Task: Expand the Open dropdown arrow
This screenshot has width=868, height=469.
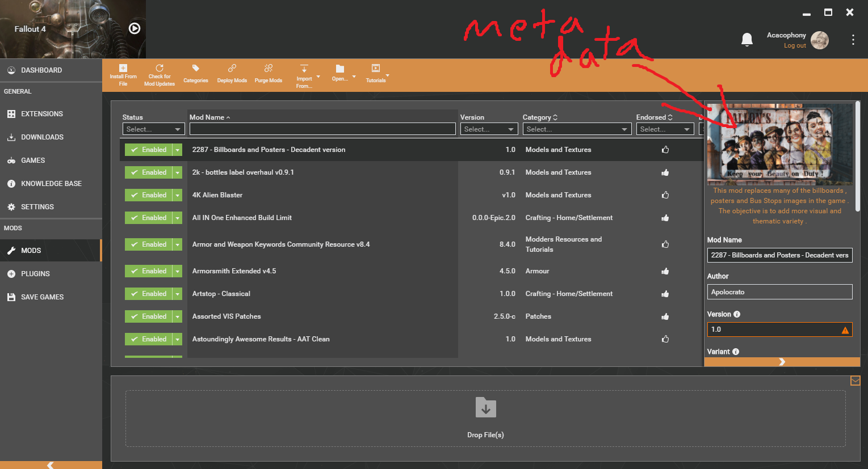Action: [x=354, y=77]
